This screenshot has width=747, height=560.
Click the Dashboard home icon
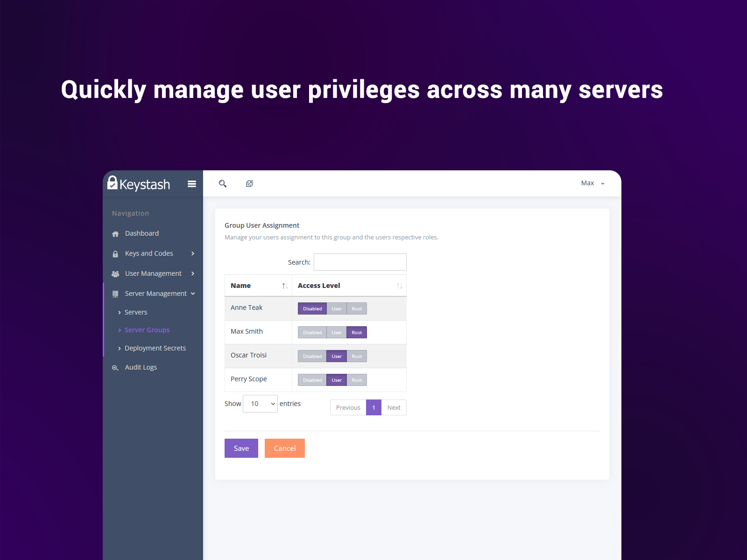[x=115, y=234]
